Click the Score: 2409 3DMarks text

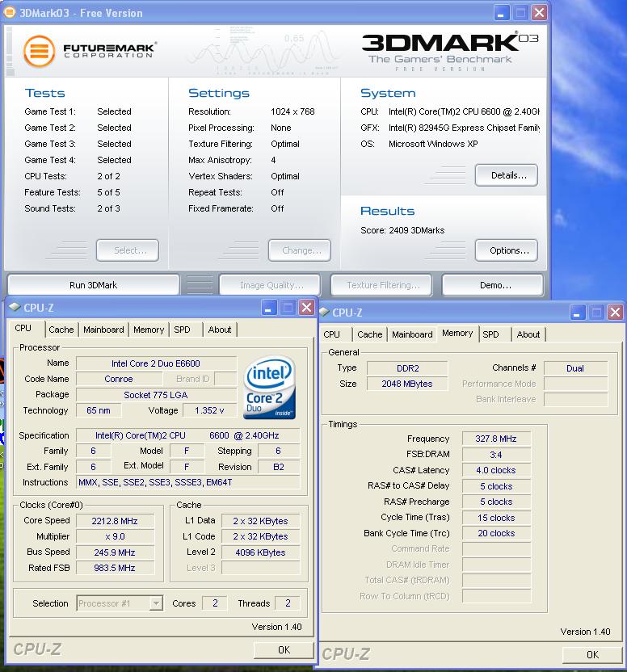point(402,230)
